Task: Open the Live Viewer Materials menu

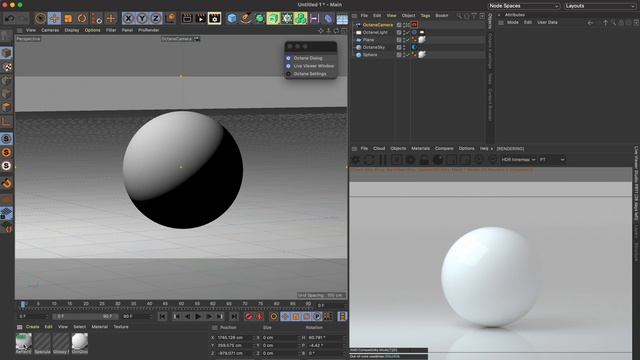Action: tap(420, 149)
